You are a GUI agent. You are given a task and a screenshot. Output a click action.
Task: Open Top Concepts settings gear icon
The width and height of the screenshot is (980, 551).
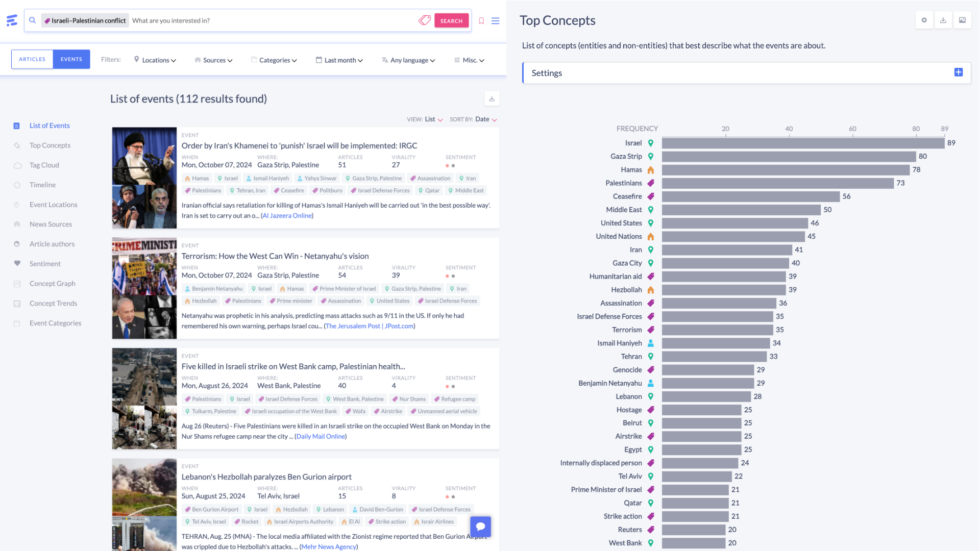click(924, 20)
